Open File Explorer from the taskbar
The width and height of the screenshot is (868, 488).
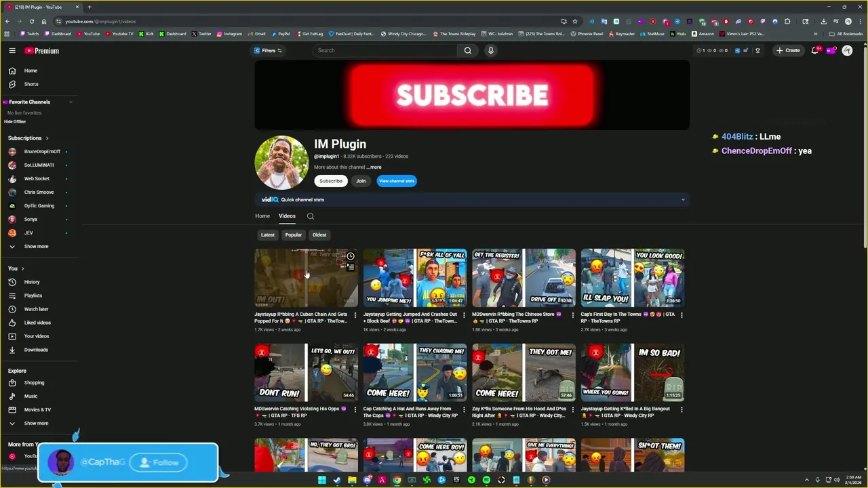[x=352, y=480]
